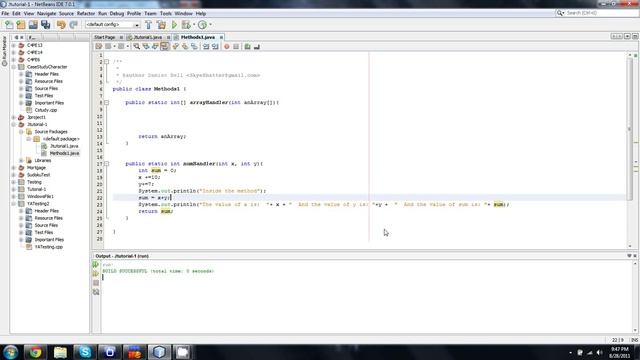Open the Profile Project dropdown arrow
The image size is (640, 360).
211,25
